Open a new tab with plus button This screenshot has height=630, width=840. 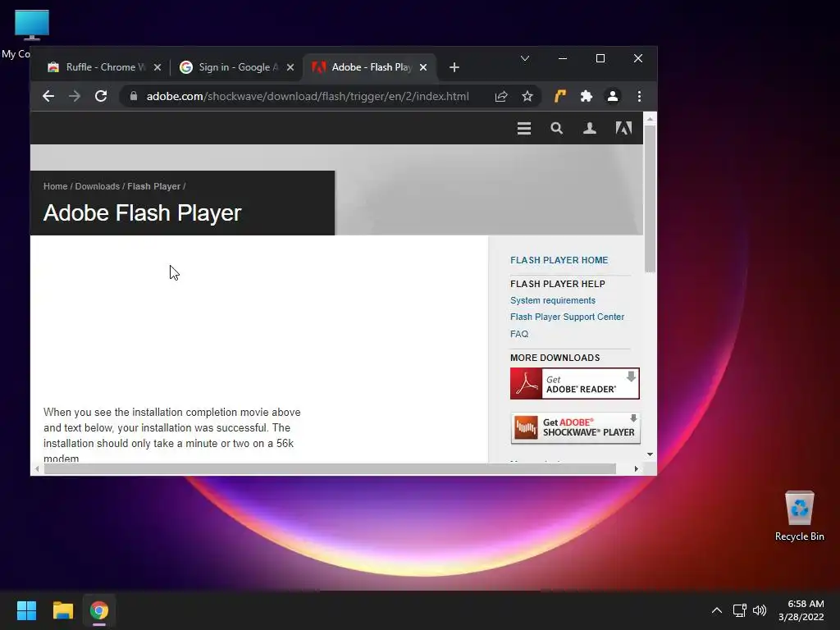(454, 67)
